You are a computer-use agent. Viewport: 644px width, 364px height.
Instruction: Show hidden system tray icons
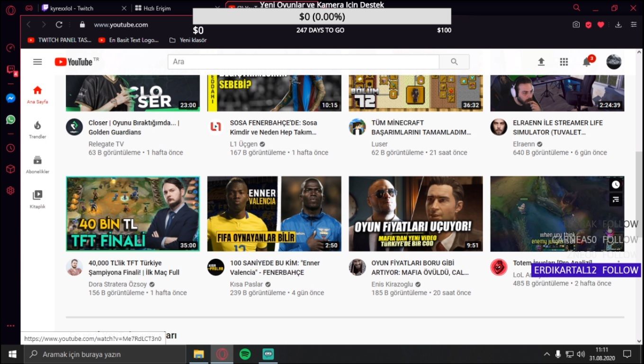tap(547, 354)
